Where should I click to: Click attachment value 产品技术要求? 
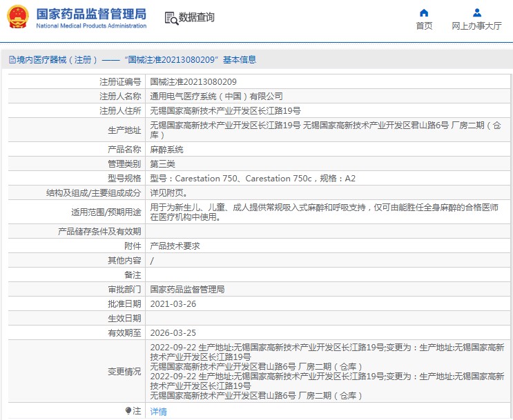click(x=175, y=246)
